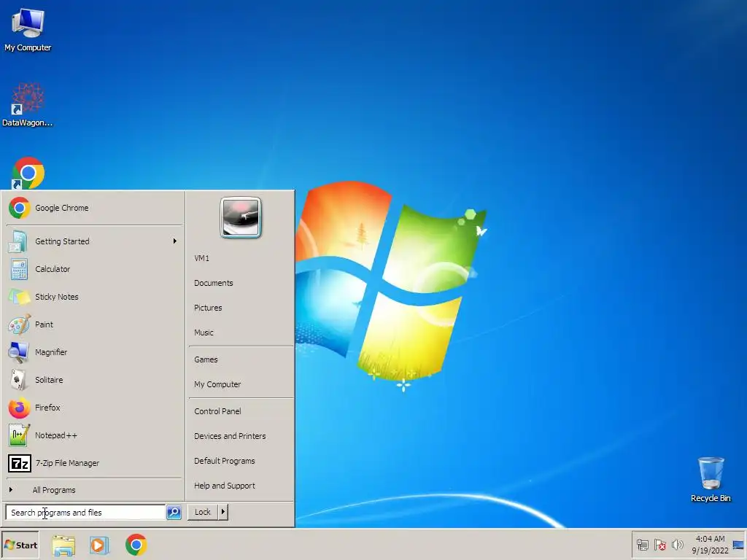Viewport: 747px width, 560px height.
Task: Select the Recycle Bin on desktop
Action: coord(711,480)
